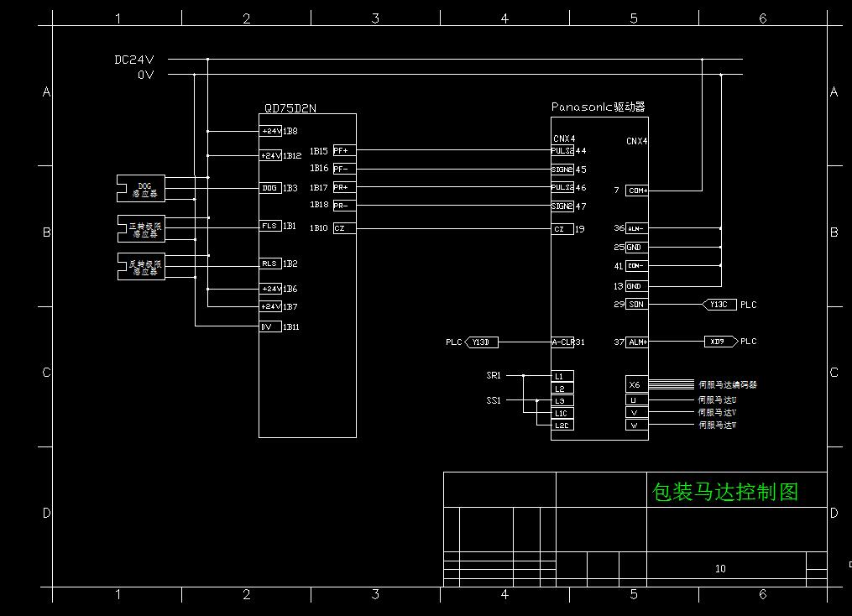The width and height of the screenshot is (852, 616).
Task: Select the SR1 power label
Action: tap(494, 375)
